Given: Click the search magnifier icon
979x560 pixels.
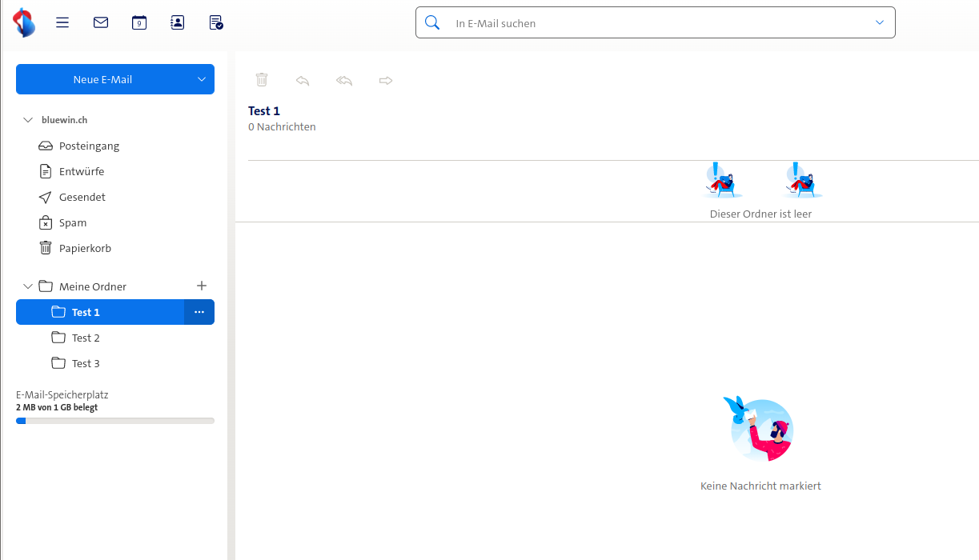Looking at the screenshot, I should (432, 22).
